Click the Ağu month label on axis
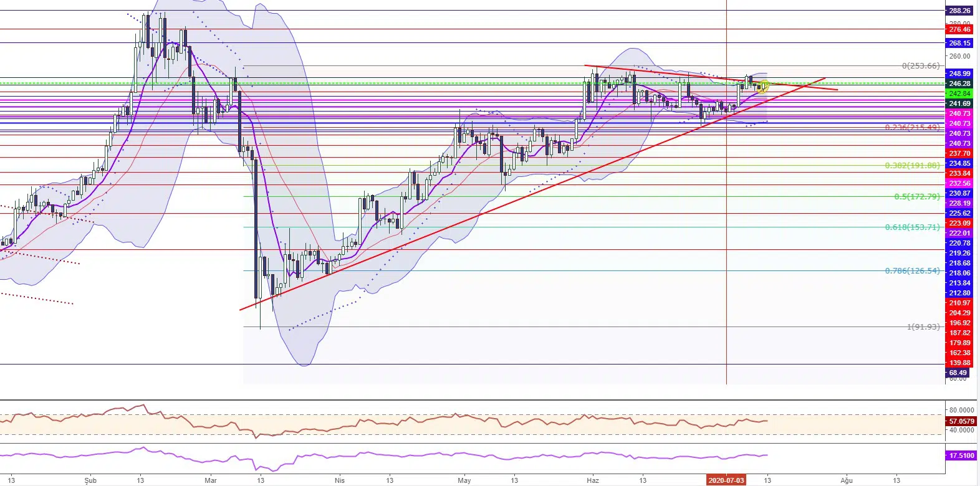Screen dimensions: 980x486 pos(846,480)
